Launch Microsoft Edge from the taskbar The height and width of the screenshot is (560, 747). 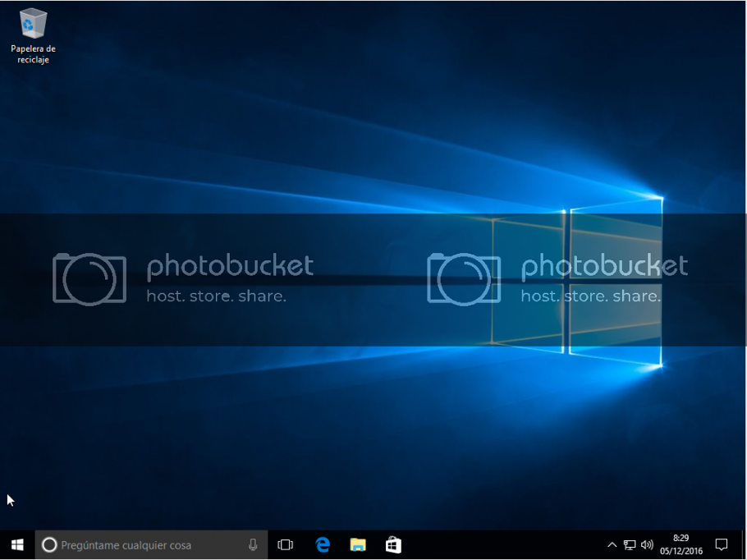[323, 544]
